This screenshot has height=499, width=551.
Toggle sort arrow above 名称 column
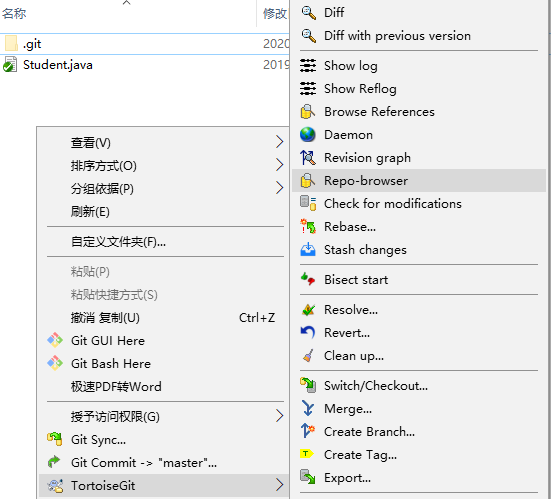(127, 3)
